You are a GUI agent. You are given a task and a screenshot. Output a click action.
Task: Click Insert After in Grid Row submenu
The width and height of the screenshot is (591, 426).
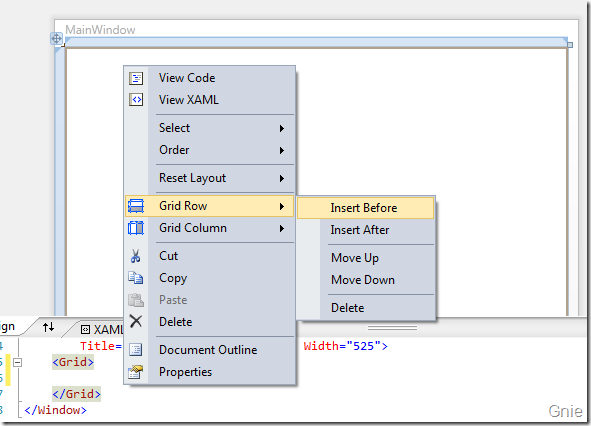pyautogui.click(x=365, y=230)
